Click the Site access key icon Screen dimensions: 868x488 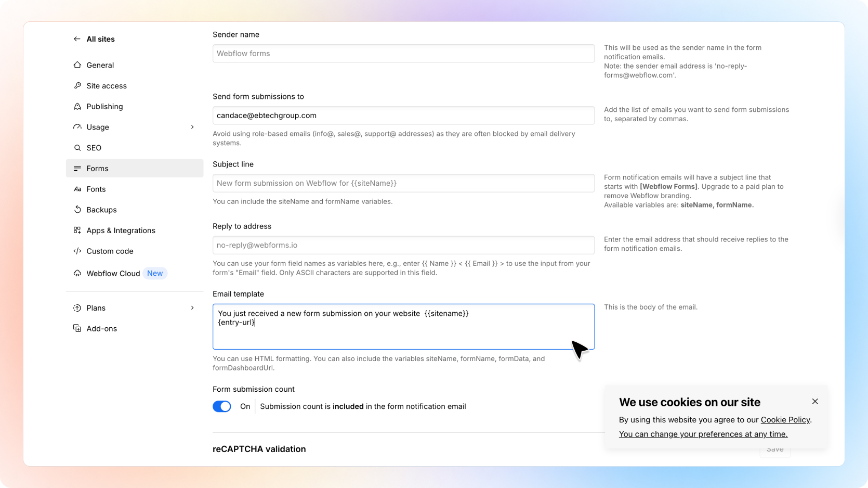77,86
